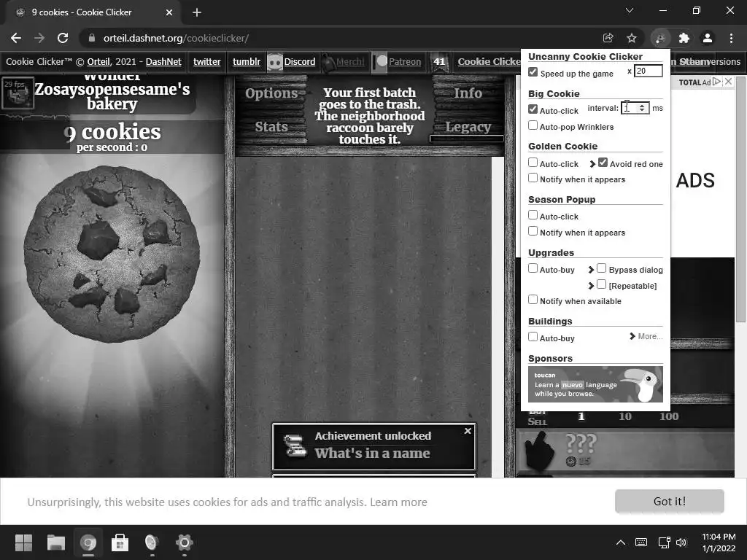Open the tumblr link
747x560 pixels.
(x=247, y=62)
